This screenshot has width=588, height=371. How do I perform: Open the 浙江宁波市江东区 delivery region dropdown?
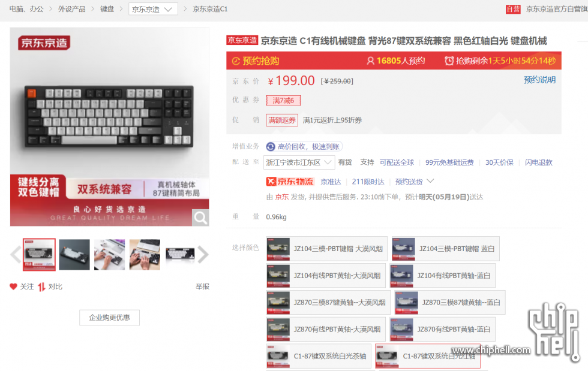tap(299, 162)
